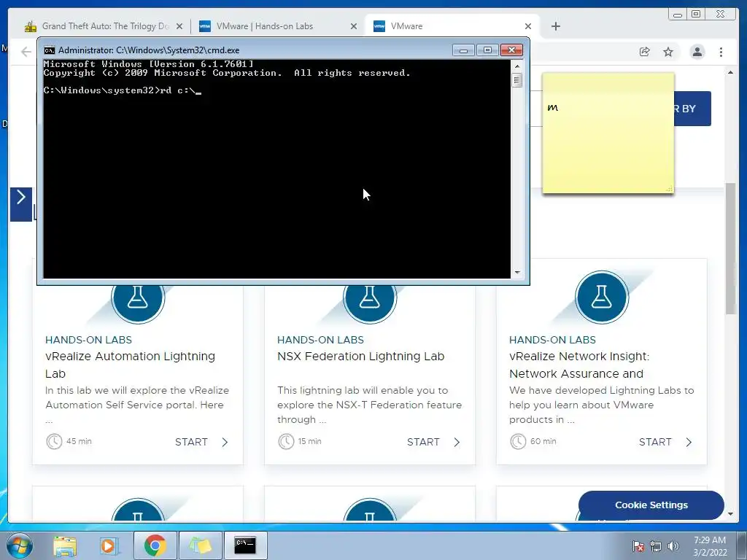747x560 pixels.
Task: Start the NSX Federation Lightning Lab
Action: pyautogui.click(x=423, y=442)
